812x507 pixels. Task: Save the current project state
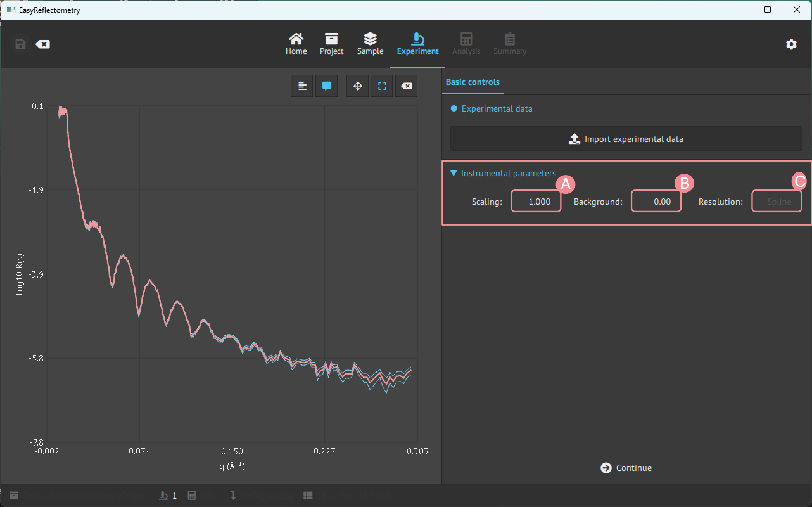(x=20, y=44)
